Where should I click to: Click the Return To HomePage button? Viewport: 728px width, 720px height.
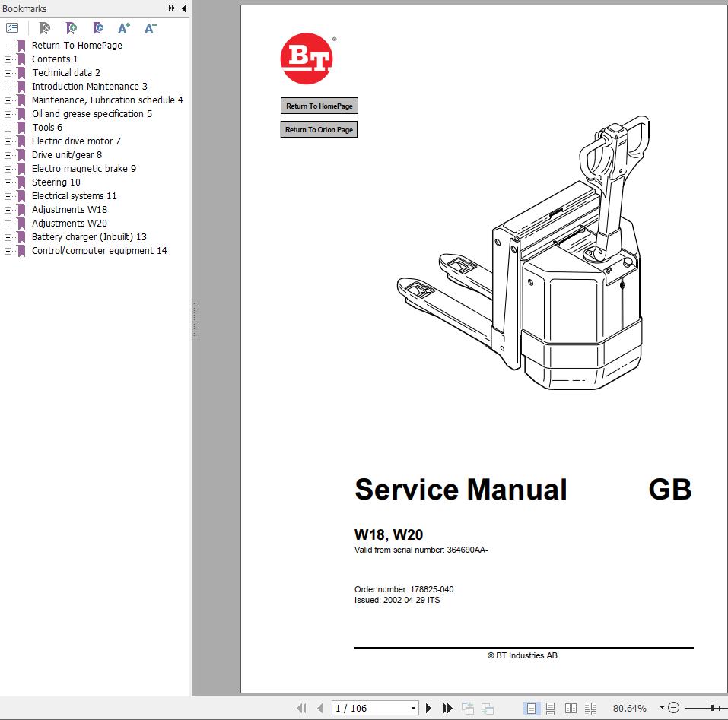pyautogui.click(x=319, y=106)
